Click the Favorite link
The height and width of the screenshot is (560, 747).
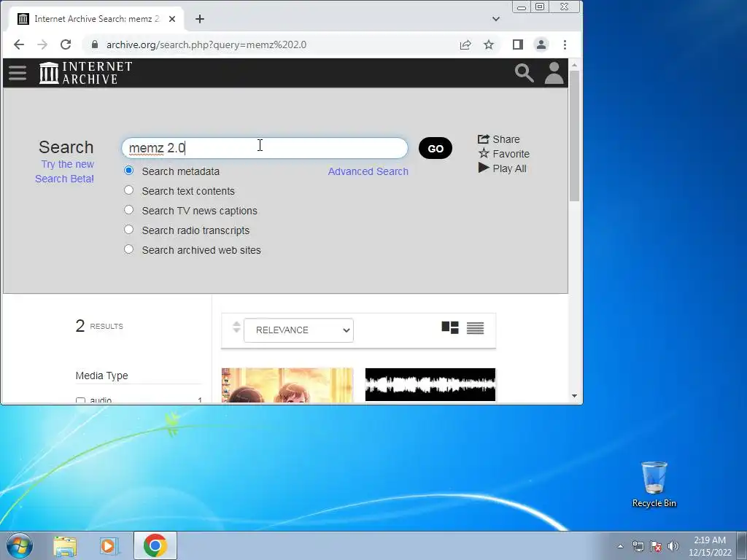coord(504,154)
